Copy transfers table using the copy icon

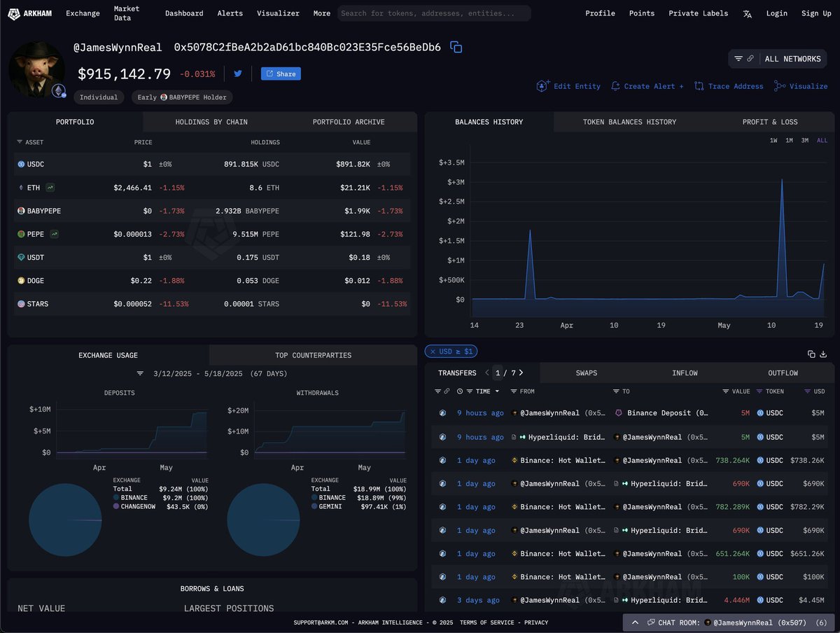(x=811, y=354)
